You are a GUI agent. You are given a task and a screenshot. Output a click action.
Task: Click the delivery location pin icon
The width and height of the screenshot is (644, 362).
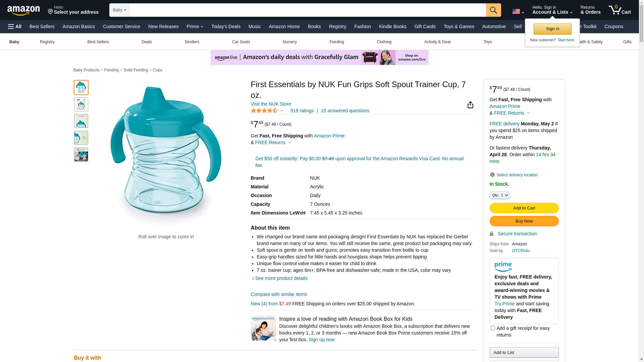492,175
